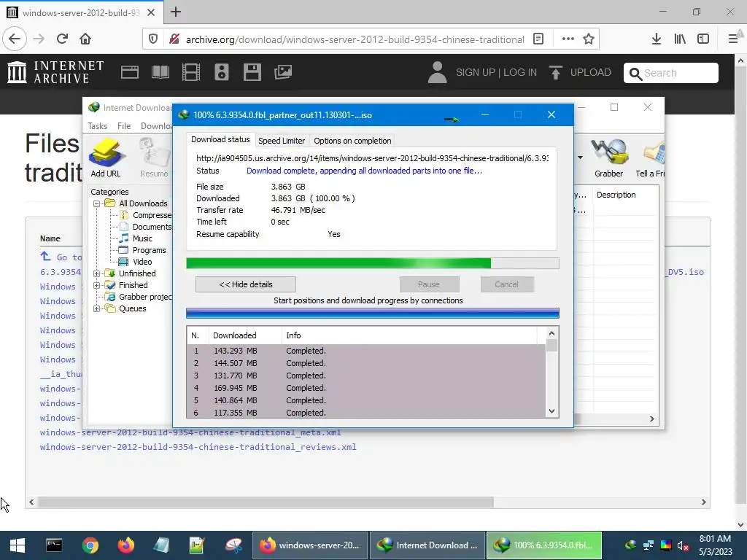Click the Firefox address bar URL
Image resolution: width=747 pixels, height=560 pixels.
(x=355, y=39)
